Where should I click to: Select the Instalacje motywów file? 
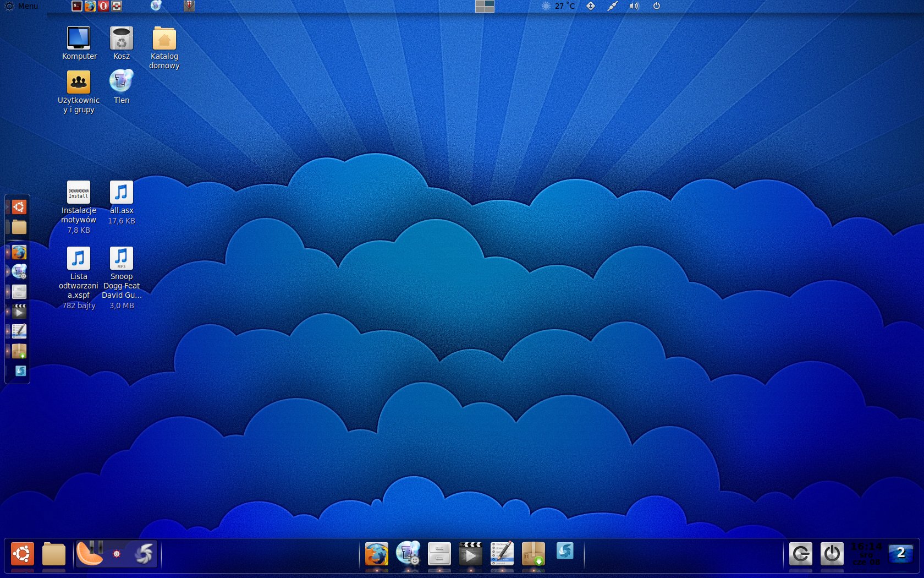point(79,208)
